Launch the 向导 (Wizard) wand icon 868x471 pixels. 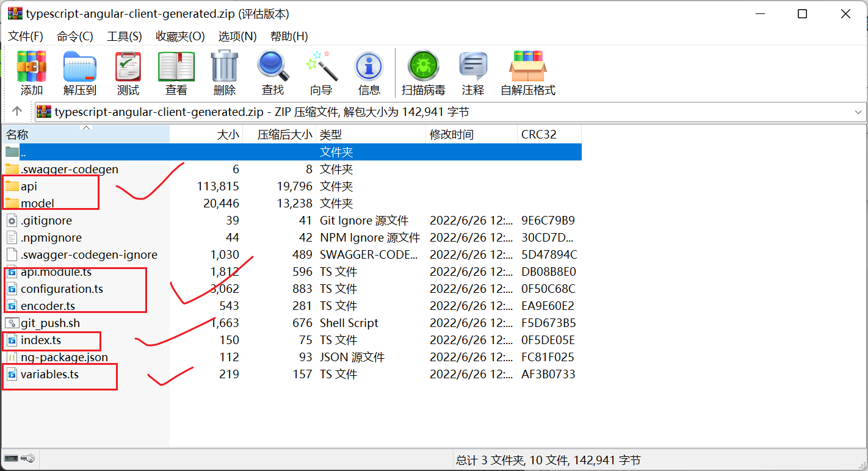point(320,67)
